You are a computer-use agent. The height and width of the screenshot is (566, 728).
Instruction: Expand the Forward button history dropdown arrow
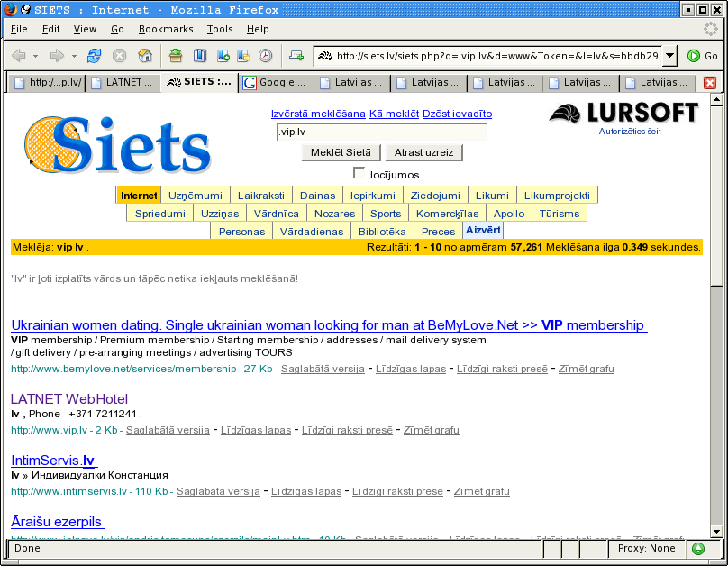pyautogui.click(x=74, y=56)
